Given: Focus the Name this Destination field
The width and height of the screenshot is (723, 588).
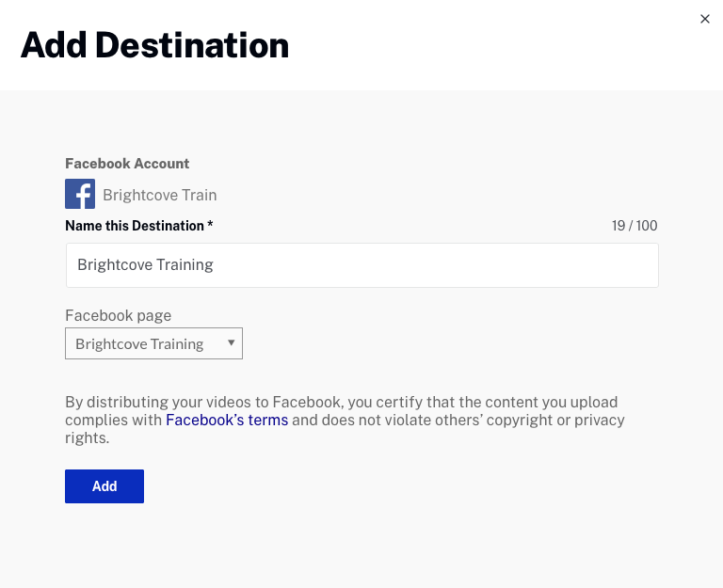Looking at the screenshot, I should click(361, 265).
